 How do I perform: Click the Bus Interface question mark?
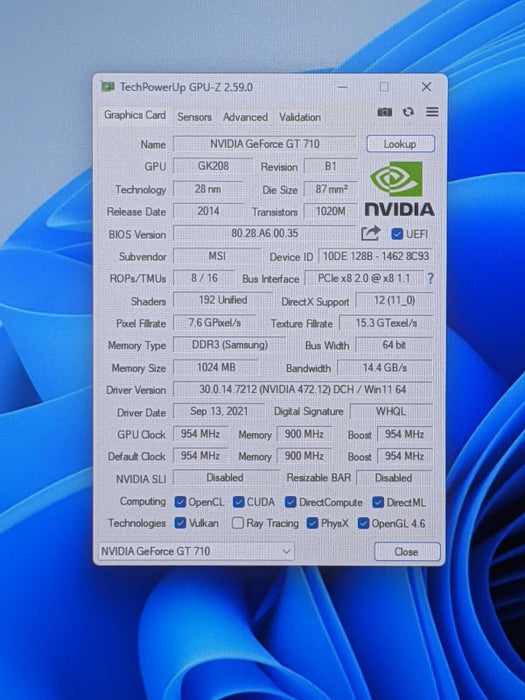(430, 279)
